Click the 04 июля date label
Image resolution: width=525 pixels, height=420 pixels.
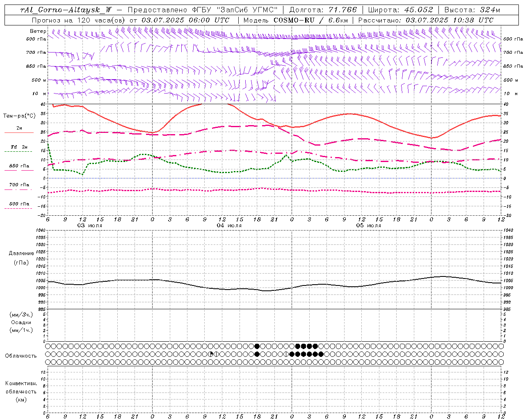pyautogui.click(x=229, y=226)
